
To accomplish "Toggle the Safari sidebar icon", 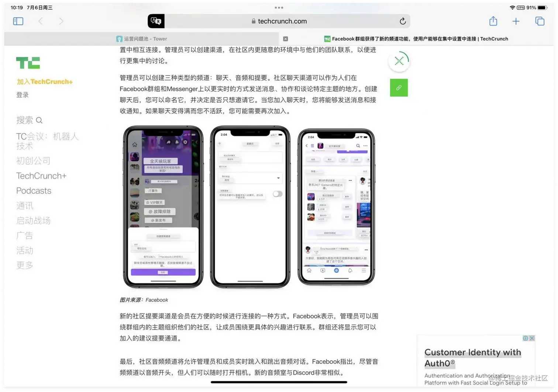I will point(18,21).
